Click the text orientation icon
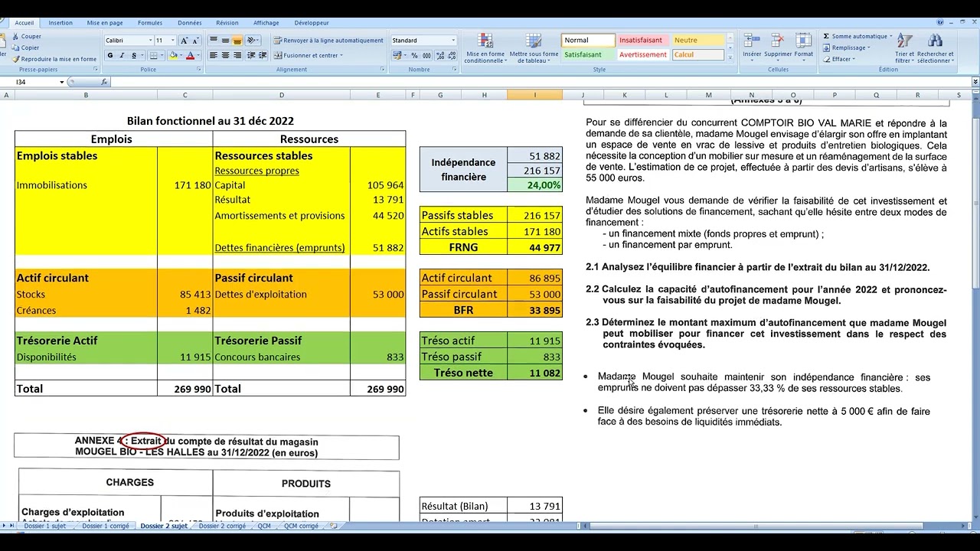Screen dimensions: 980x551 tap(253, 41)
